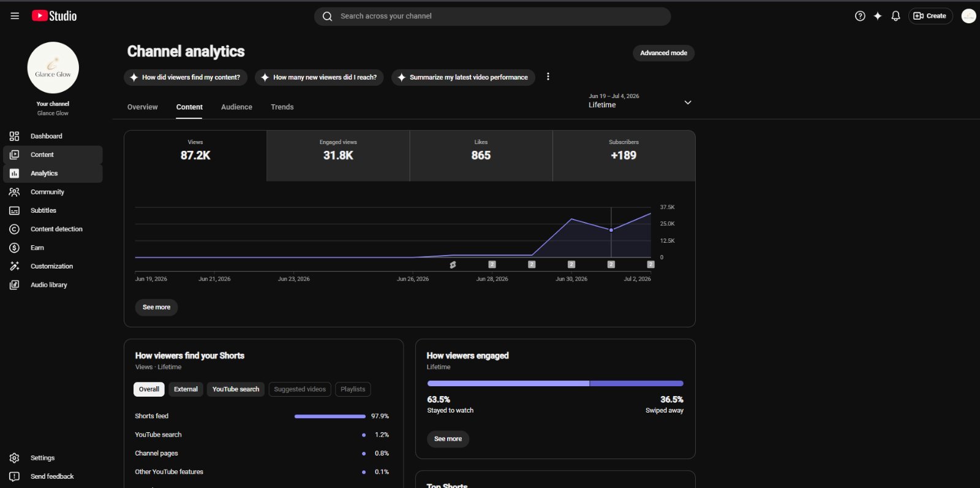Image resolution: width=980 pixels, height=488 pixels.
Task: Open the Overview tab
Action: pos(143,107)
